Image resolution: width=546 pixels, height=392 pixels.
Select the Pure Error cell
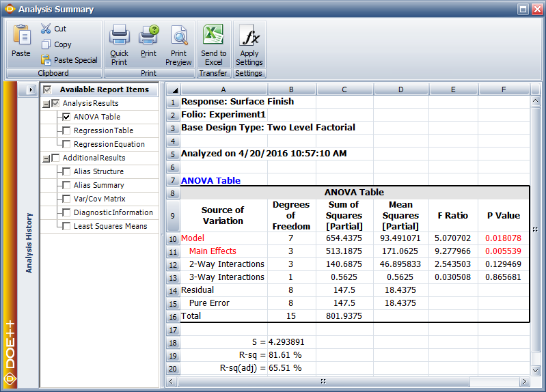tap(224, 303)
